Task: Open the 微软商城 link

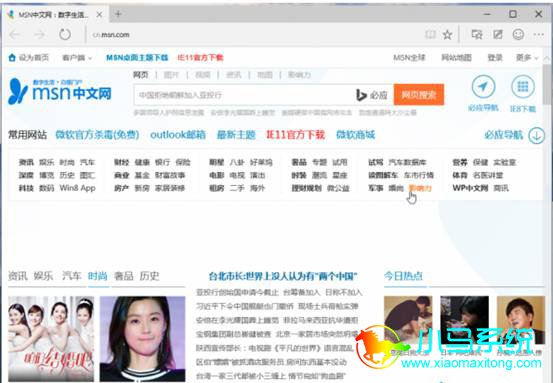Action: 356,135
